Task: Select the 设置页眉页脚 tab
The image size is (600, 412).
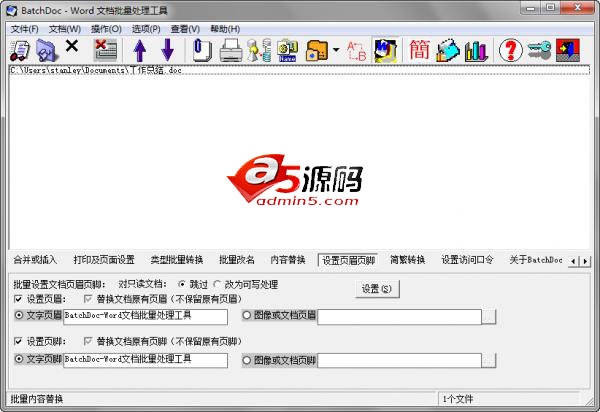Action: click(348, 260)
